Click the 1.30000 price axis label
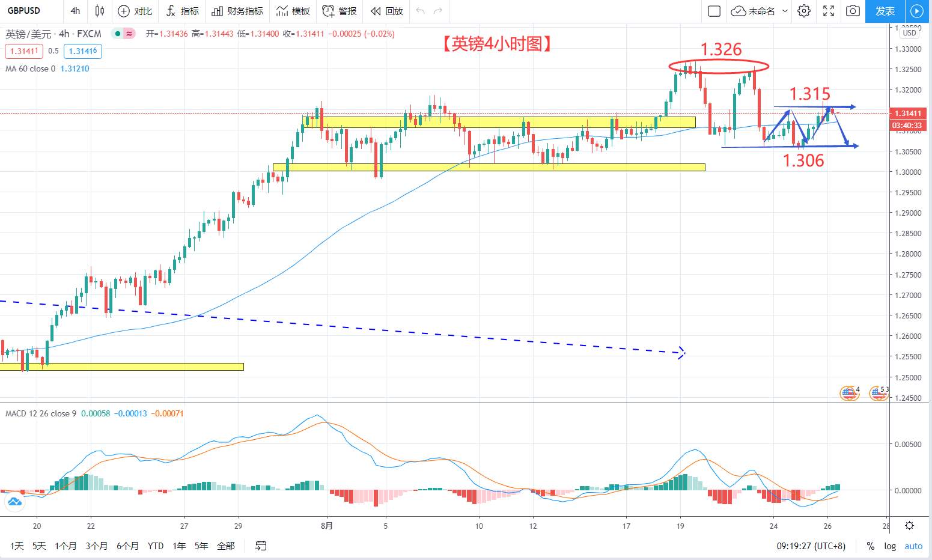Viewport: 932px width, 560px height. point(908,172)
